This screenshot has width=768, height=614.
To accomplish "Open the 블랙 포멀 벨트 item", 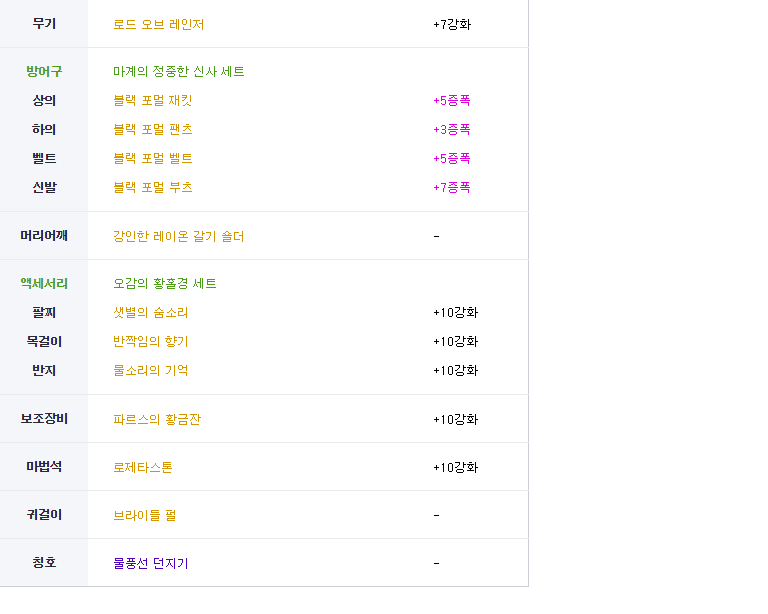I will pos(153,159).
